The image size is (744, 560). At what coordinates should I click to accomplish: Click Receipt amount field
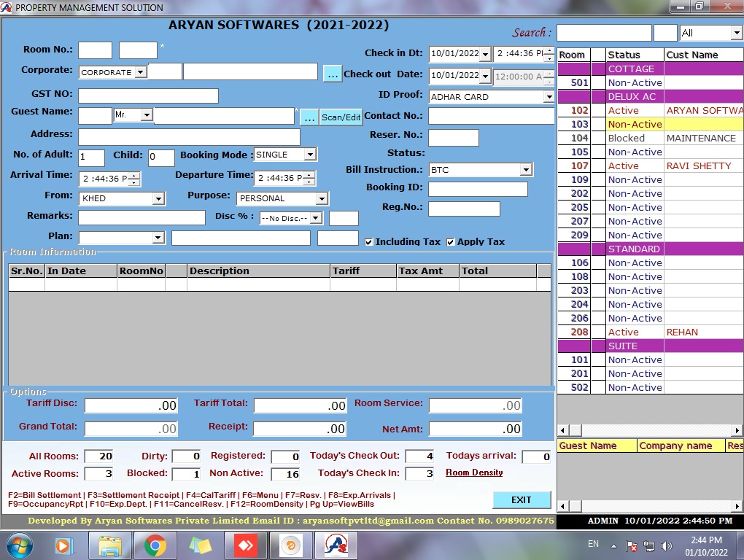299,429
